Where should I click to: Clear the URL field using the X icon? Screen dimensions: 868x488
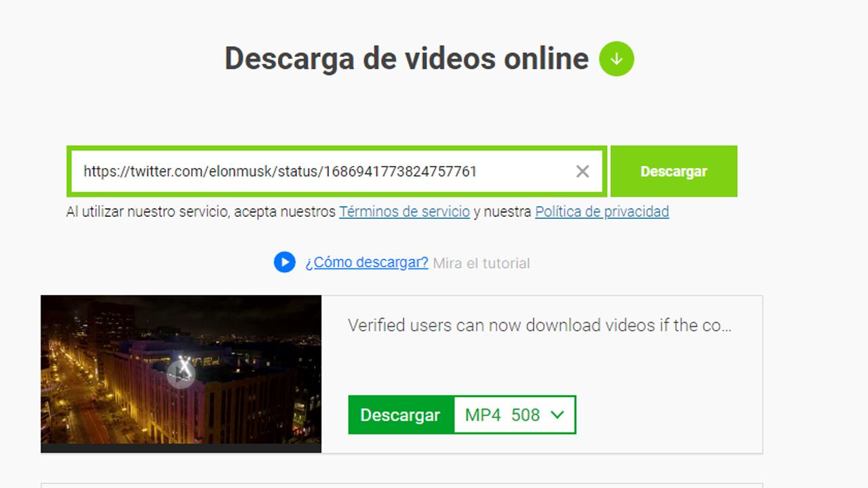pyautogui.click(x=582, y=171)
